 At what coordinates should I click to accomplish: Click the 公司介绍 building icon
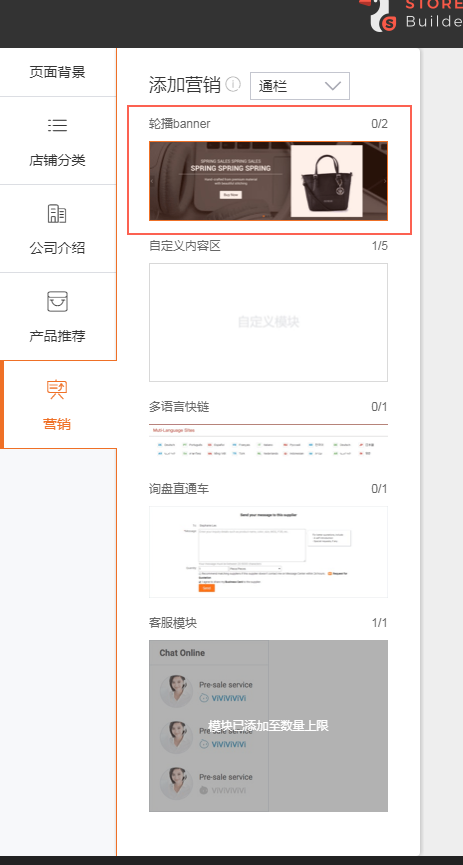tap(57, 213)
